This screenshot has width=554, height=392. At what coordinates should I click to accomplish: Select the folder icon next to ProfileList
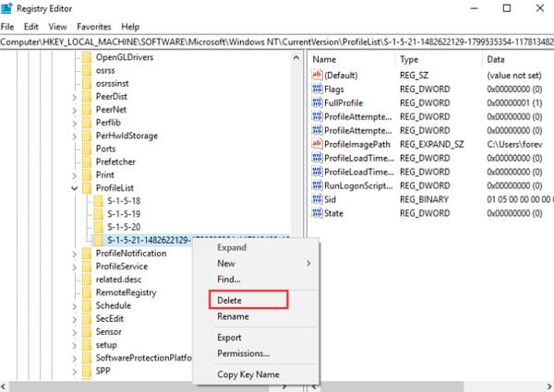(86, 187)
